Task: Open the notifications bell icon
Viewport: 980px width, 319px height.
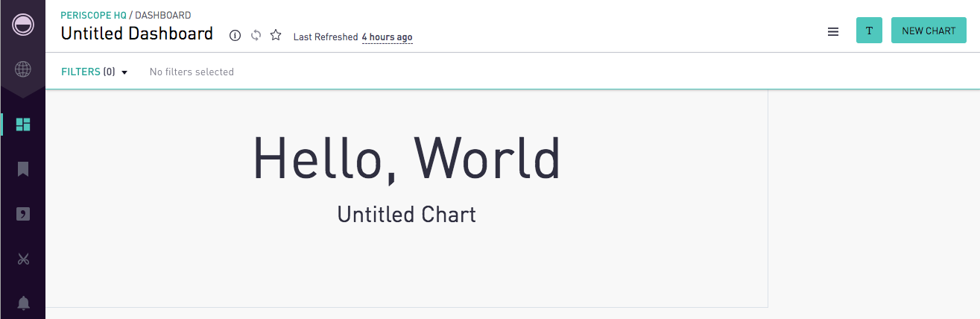Action: 23,303
